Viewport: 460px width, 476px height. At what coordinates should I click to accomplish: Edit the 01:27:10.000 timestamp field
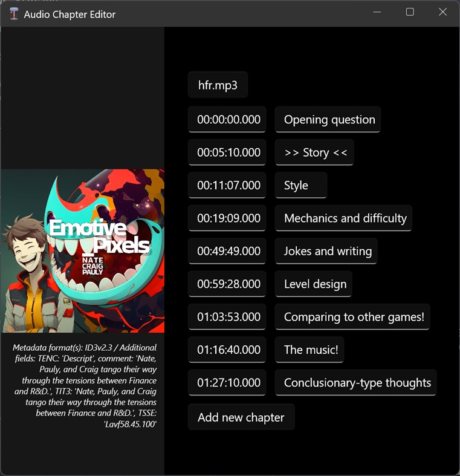pyautogui.click(x=227, y=382)
